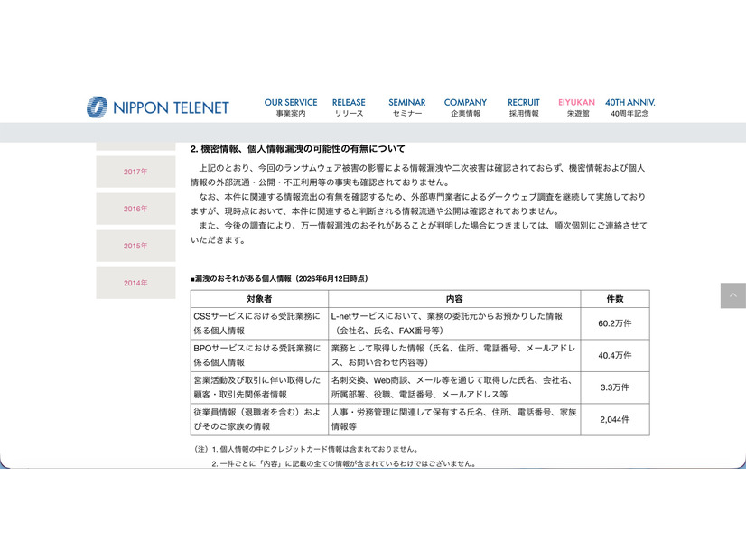Select the 2017年 archive button
The height and width of the screenshot is (560, 746).
point(135,172)
